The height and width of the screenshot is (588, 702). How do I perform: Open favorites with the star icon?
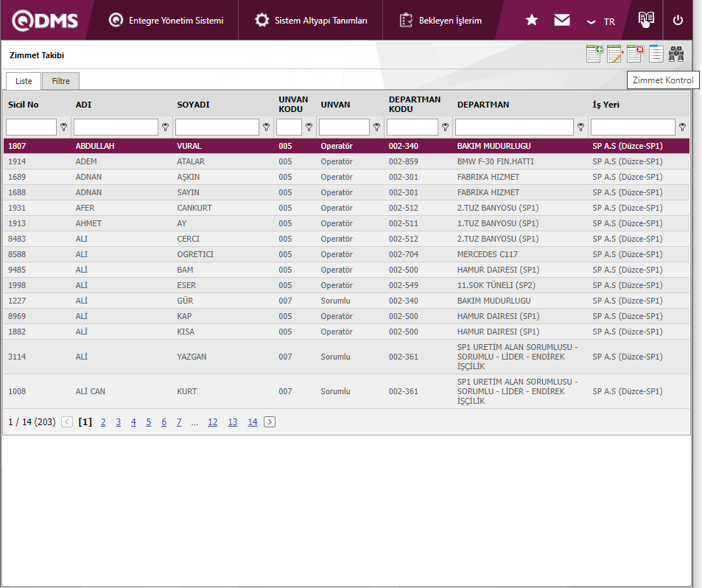(532, 20)
